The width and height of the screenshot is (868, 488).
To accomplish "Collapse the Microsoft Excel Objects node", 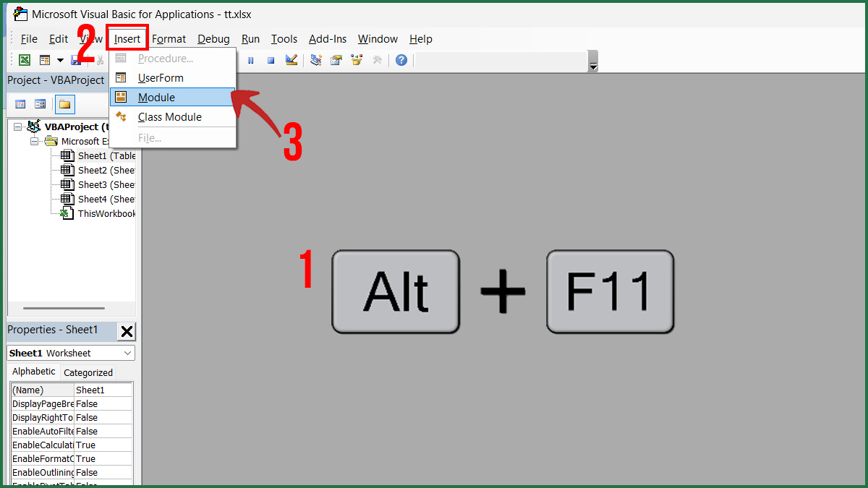I will [34, 140].
